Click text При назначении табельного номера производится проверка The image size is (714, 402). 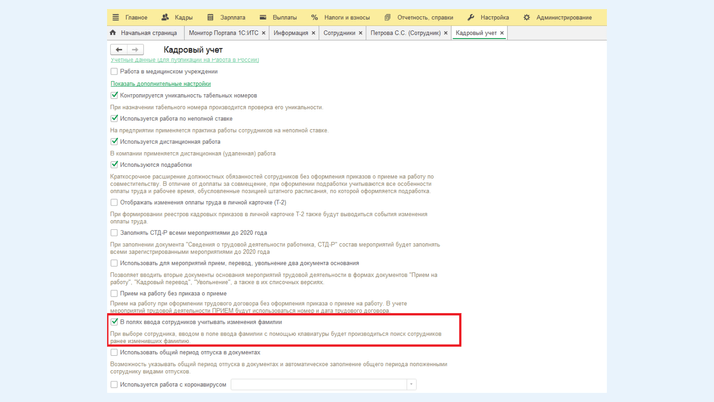(217, 107)
